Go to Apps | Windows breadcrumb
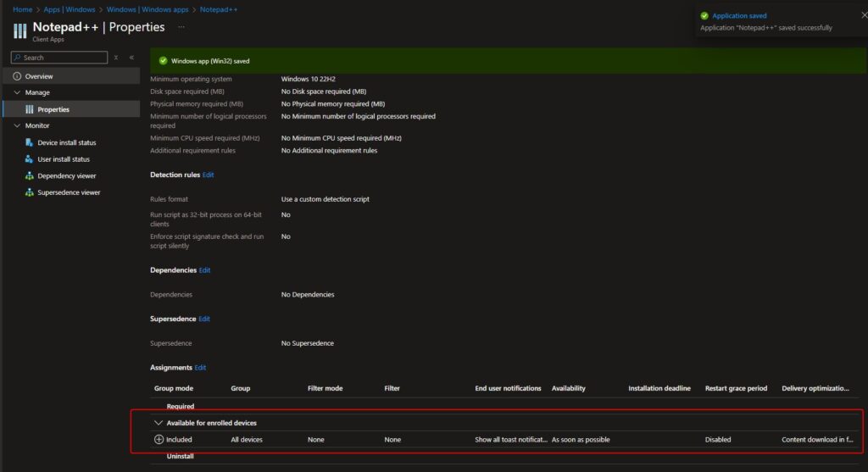 pos(70,9)
